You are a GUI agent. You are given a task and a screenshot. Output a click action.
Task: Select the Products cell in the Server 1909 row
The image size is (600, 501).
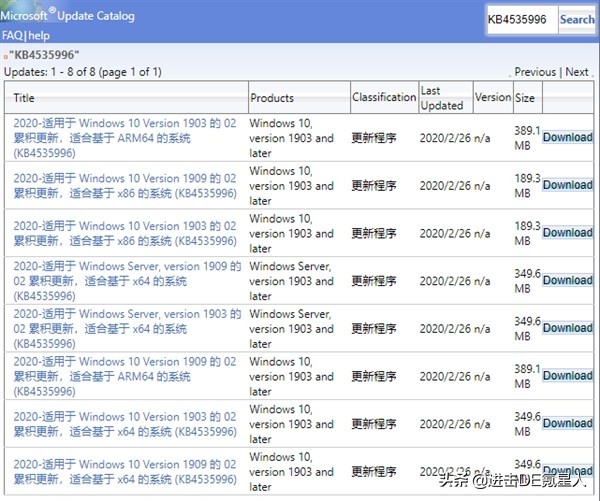291,281
